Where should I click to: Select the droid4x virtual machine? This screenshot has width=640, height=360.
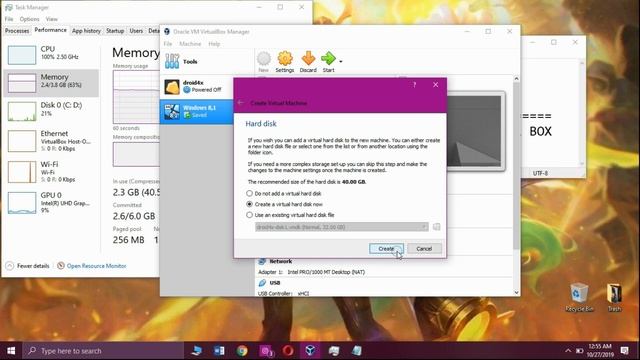tap(196, 87)
